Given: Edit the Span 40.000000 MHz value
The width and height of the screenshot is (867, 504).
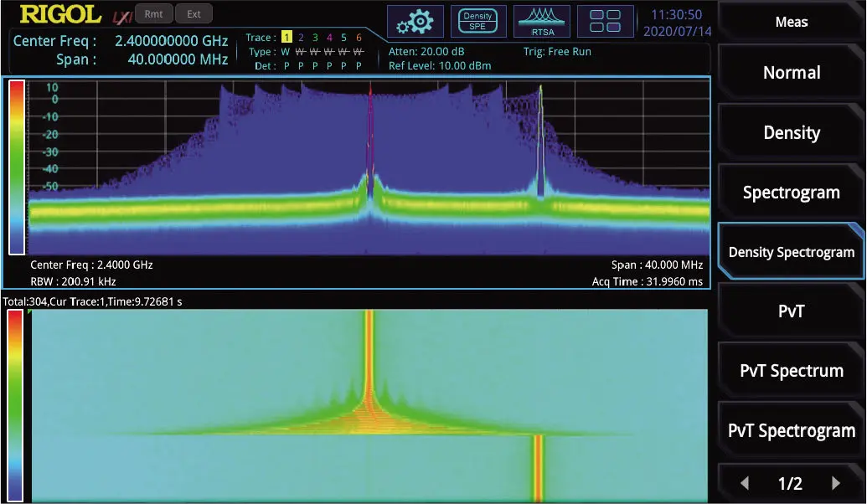Looking at the screenshot, I should (178, 59).
